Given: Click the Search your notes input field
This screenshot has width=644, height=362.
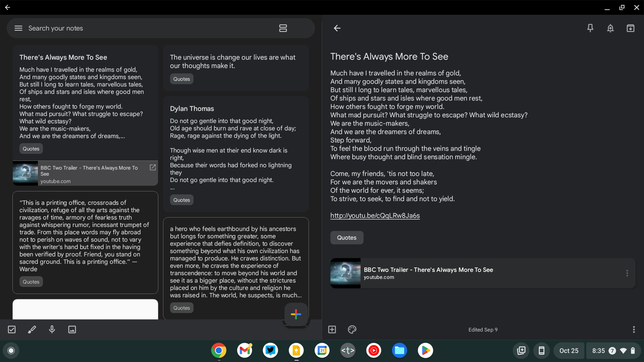Looking at the screenshot, I should click(x=150, y=28).
